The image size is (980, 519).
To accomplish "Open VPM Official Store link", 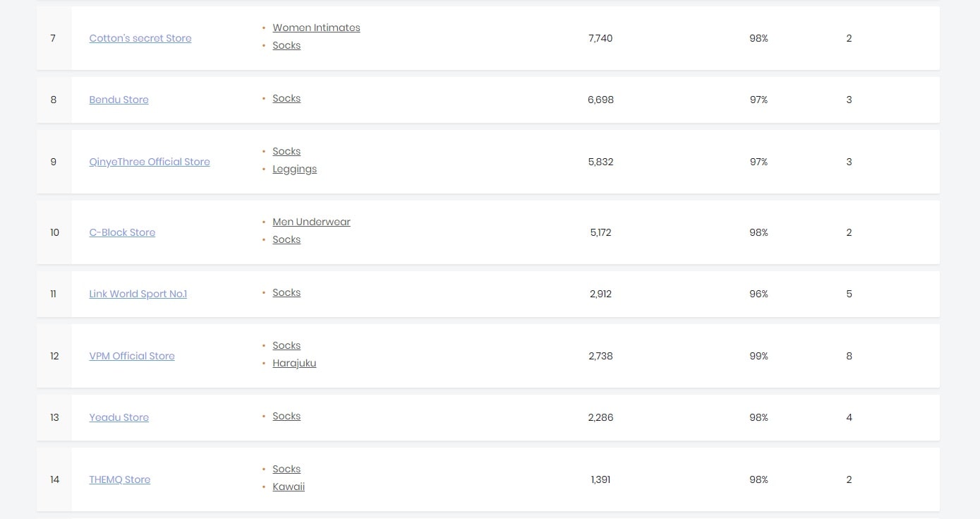I will click(x=132, y=356).
